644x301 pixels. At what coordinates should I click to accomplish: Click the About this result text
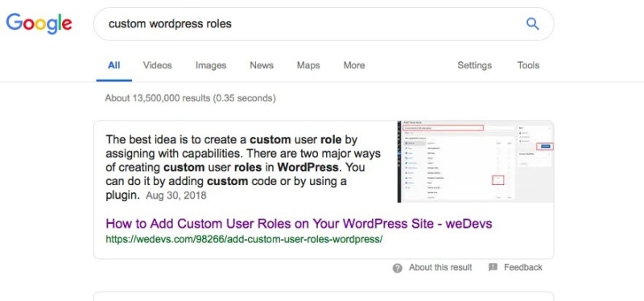440,267
